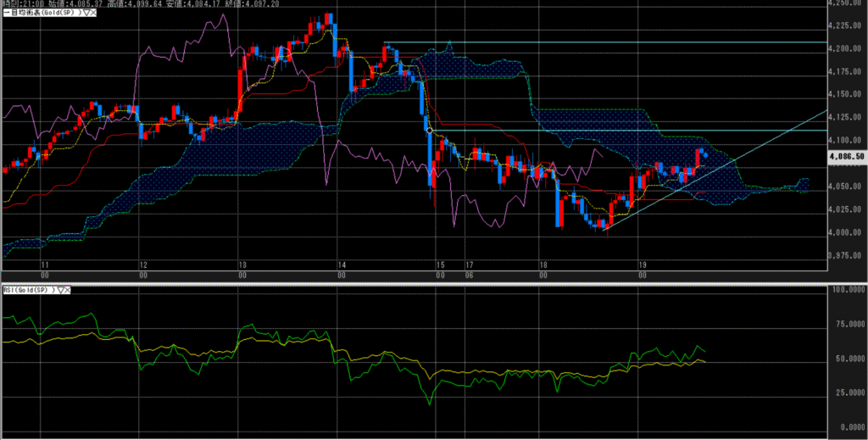The image size is (868, 440).
Task: Click date marker 13 on time axis
Action: (x=242, y=265)
